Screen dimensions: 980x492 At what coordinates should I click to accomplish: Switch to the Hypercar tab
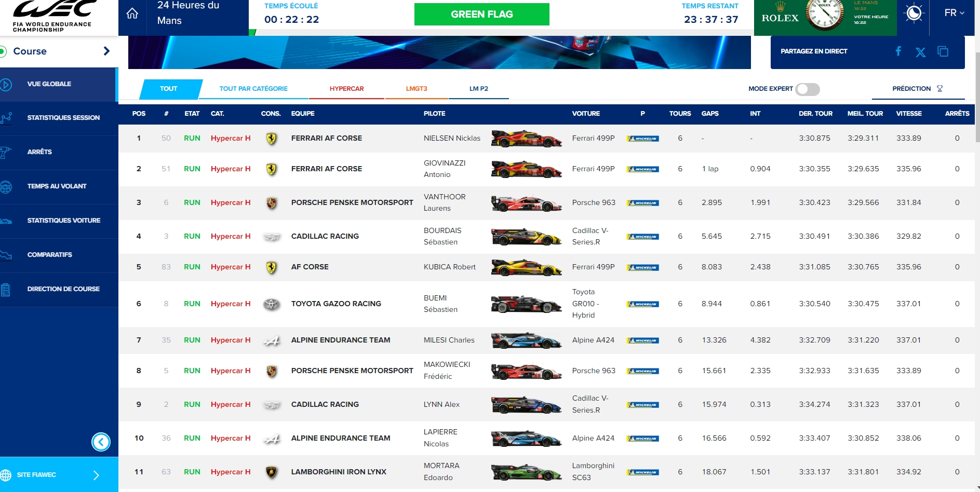(x=346, y=89)
